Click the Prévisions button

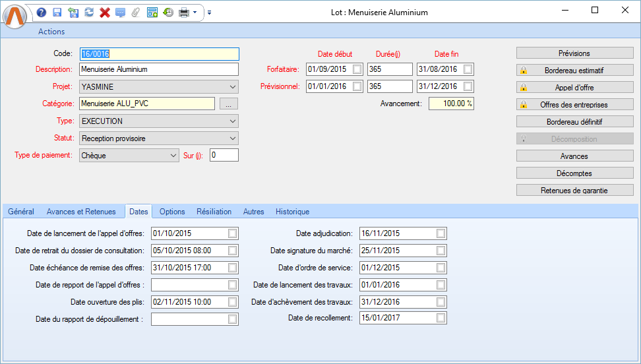coord(574,53)
